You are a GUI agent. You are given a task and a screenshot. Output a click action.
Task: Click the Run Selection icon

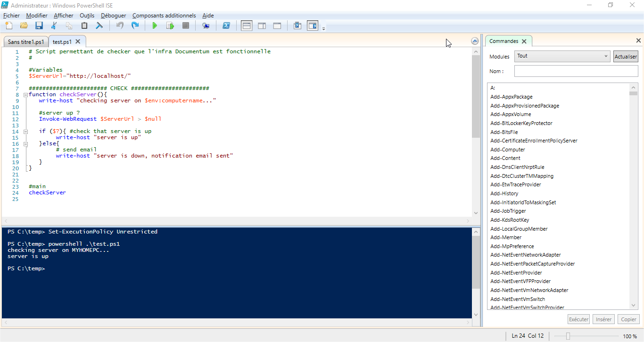click(170, 25)
